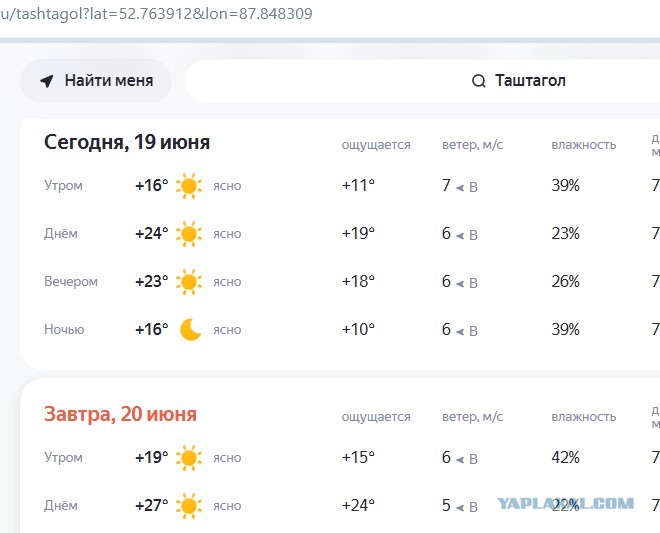Viewport: 660px width, 533px height.
Task: Click the Завтра, 20 июня heading
Action: [x=120, y=414]
